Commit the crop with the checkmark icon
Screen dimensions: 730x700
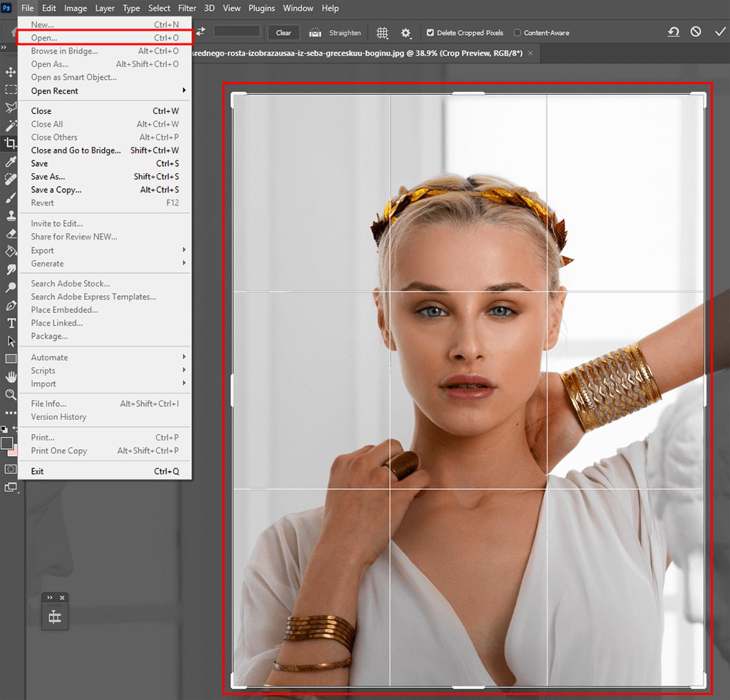coord(720,32)
